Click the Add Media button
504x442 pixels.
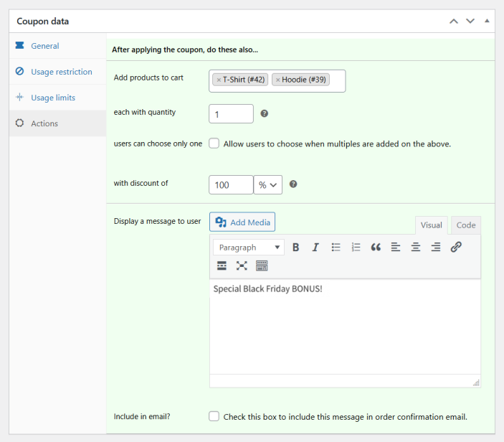click(x=242, y=222)
